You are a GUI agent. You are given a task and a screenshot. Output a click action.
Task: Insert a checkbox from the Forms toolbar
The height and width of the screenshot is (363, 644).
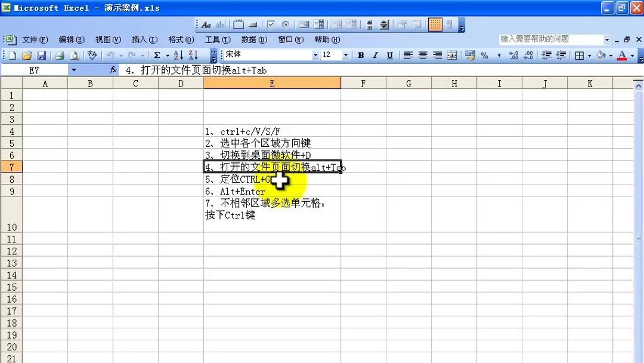point(270,24)
